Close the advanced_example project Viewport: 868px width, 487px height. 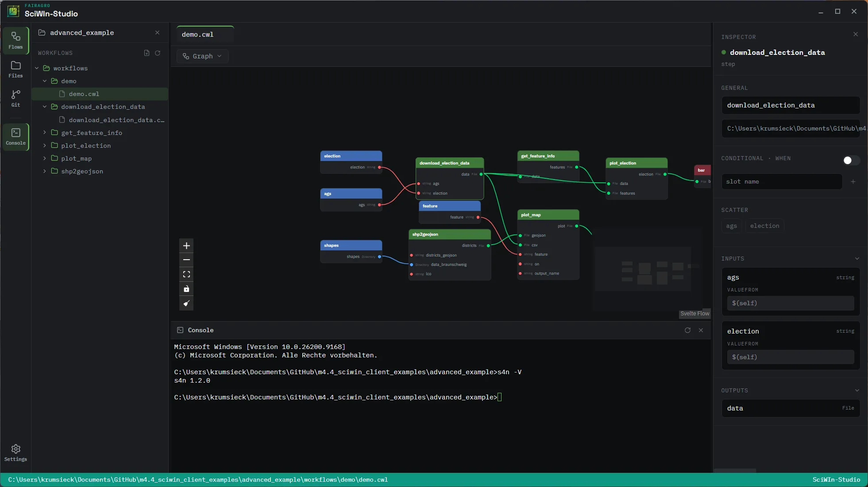pos(157,33)
